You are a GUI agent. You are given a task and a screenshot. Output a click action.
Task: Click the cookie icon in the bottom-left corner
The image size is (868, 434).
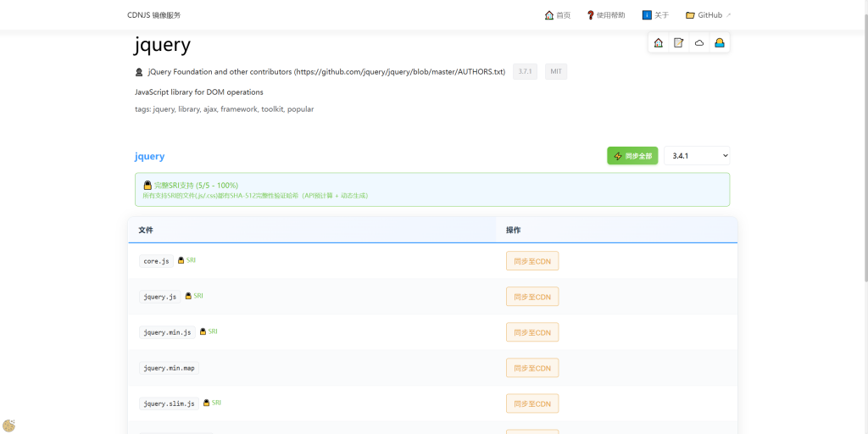pyautogui.click(x=9, y=426)
